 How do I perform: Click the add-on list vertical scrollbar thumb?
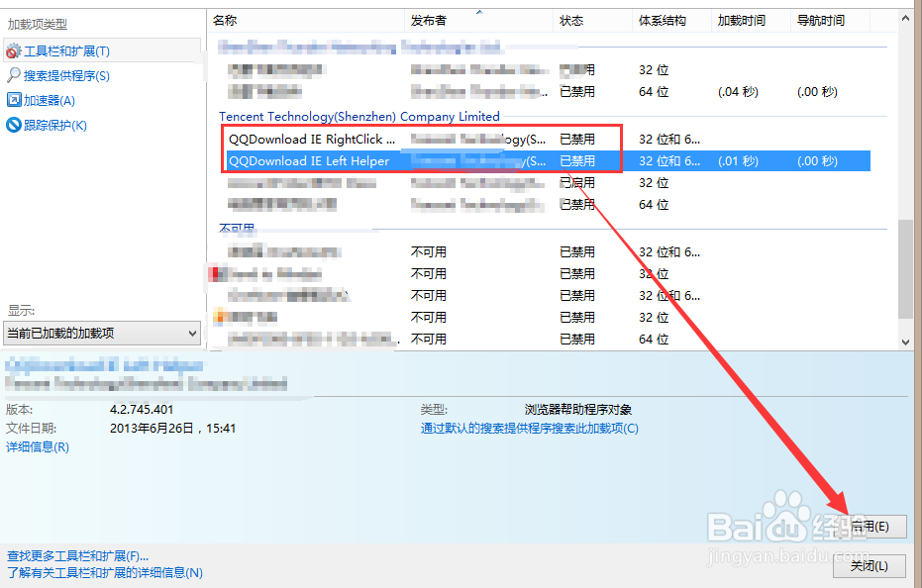click(x=905, y=270)
